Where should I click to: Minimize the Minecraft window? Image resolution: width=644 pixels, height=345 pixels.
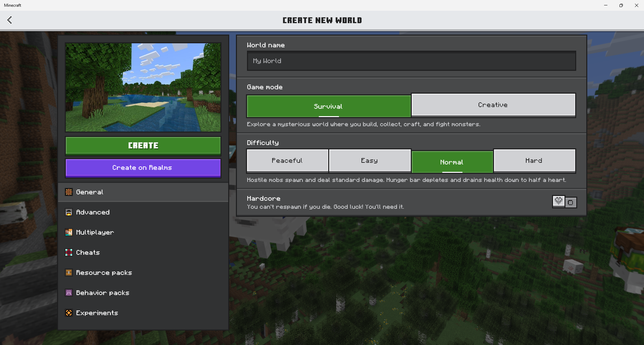pyautogui.click(x=606, y=5)
